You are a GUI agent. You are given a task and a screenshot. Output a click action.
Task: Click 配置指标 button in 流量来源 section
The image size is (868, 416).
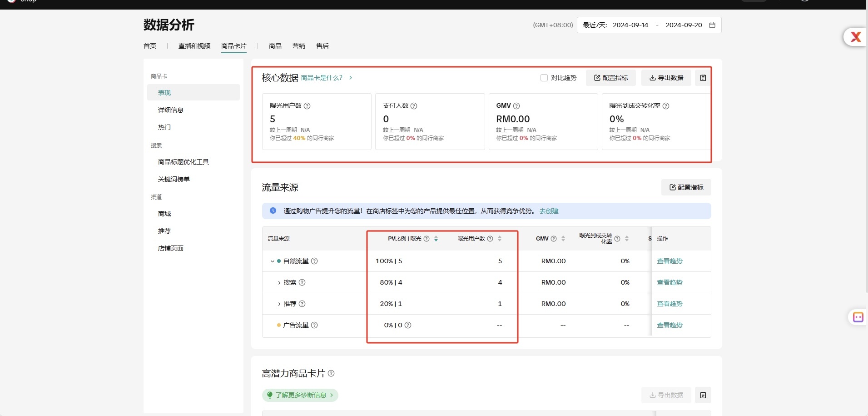(686, 187)
